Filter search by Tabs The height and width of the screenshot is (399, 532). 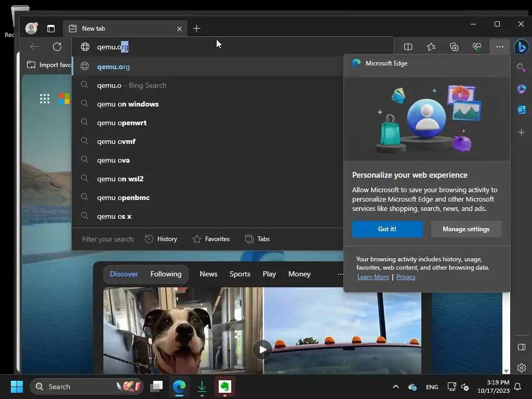click(258, 239)
